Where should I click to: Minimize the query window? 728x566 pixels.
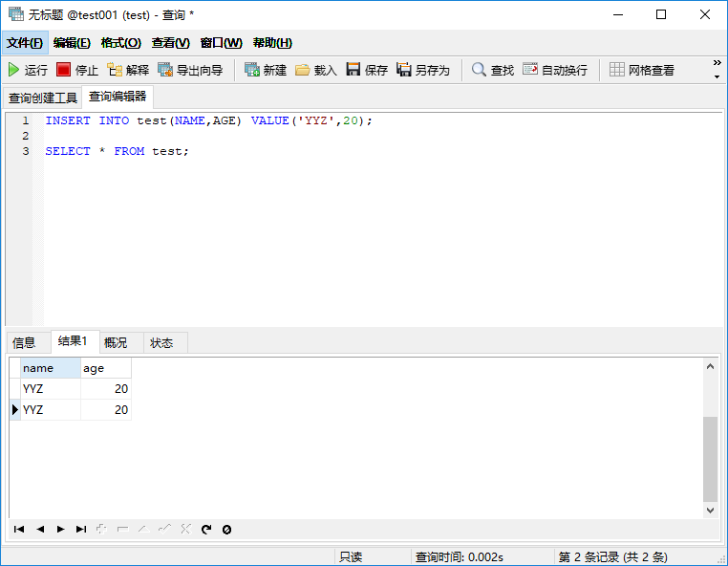tap(618, 15)
